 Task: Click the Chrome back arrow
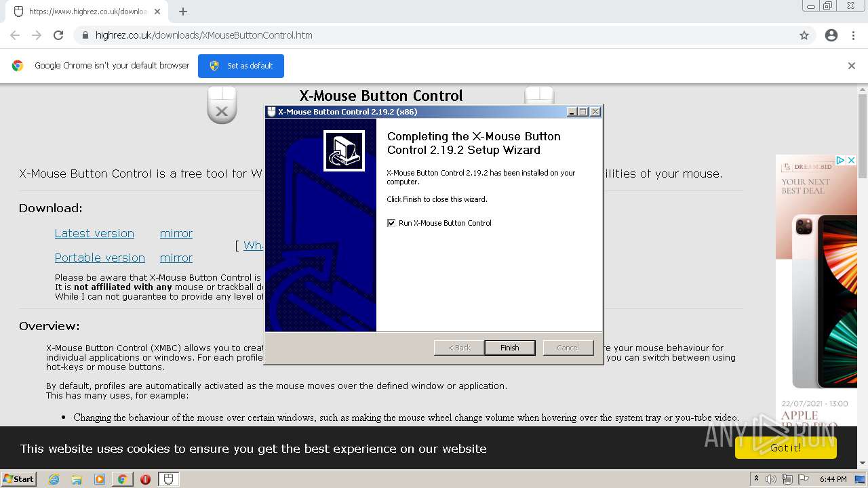click(15, 35)
